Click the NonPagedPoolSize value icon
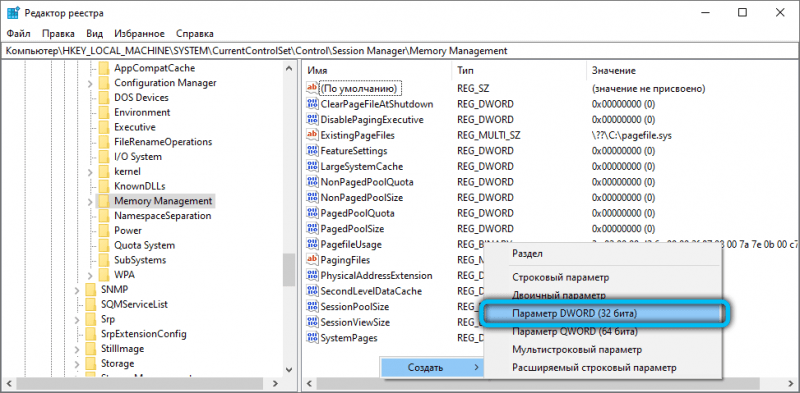This screenshot has height=393, width=800. coord(312,198)
